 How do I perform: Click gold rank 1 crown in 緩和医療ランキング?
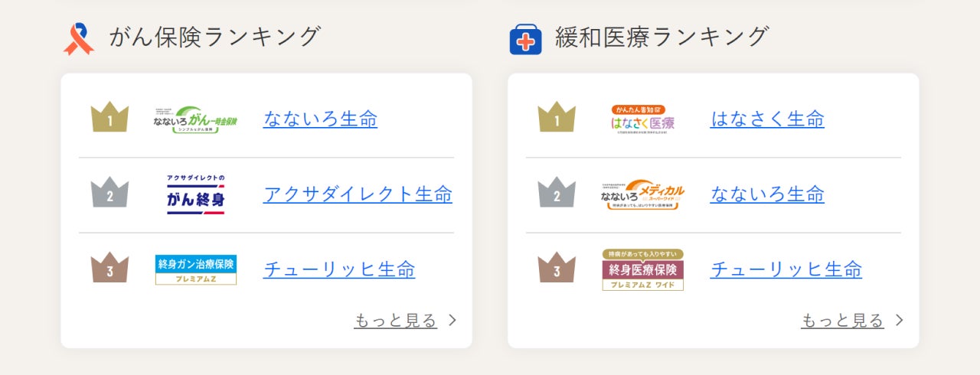[x=557, y=118]
